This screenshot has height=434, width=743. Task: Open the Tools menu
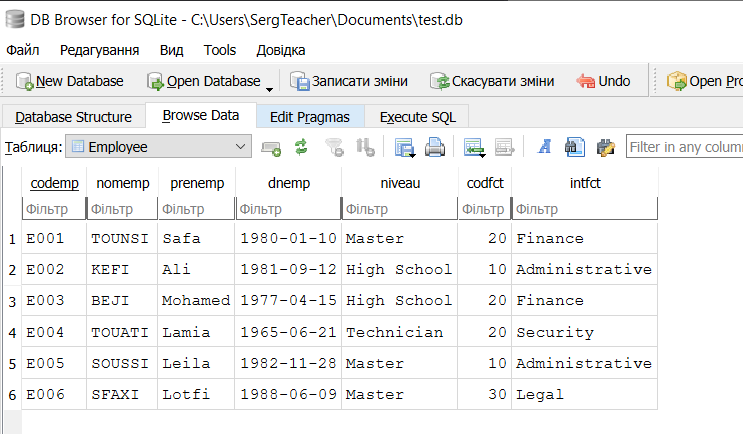click(220, 50)
